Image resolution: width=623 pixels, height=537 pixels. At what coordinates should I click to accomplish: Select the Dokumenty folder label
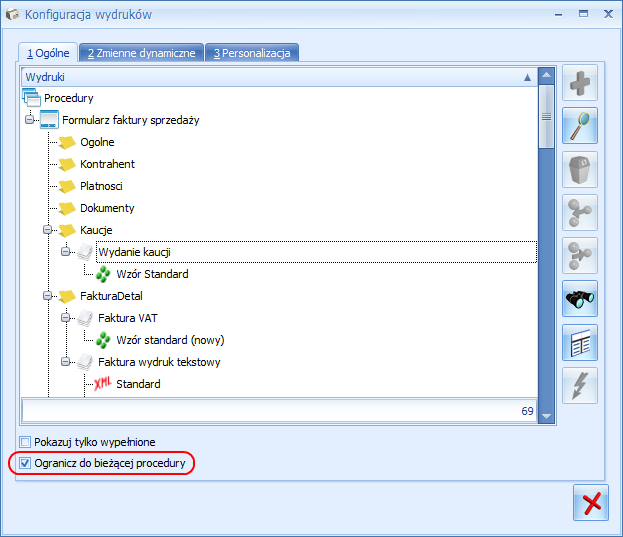point(107,208)
